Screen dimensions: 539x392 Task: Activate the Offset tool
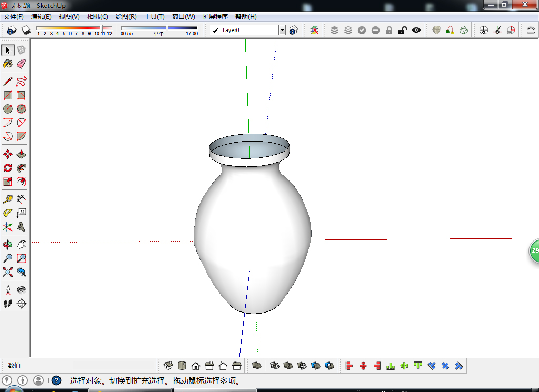(x=21, y=182)
